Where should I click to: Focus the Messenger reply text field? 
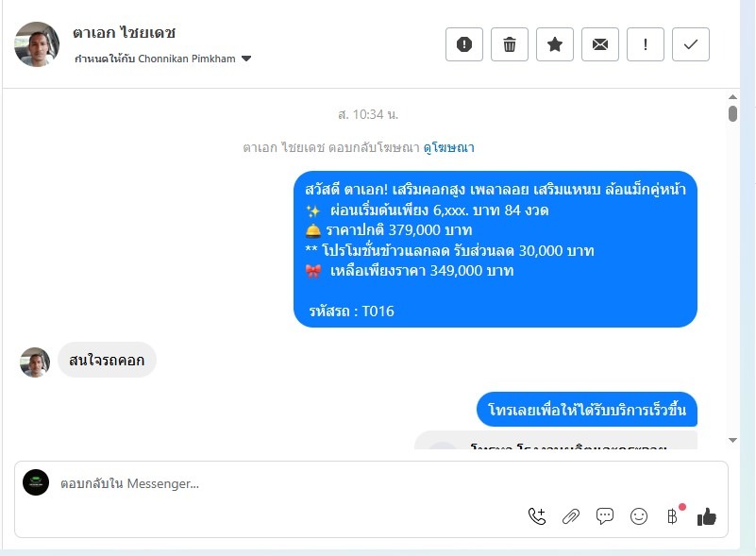pyautogui.click(x=290, y=483)
